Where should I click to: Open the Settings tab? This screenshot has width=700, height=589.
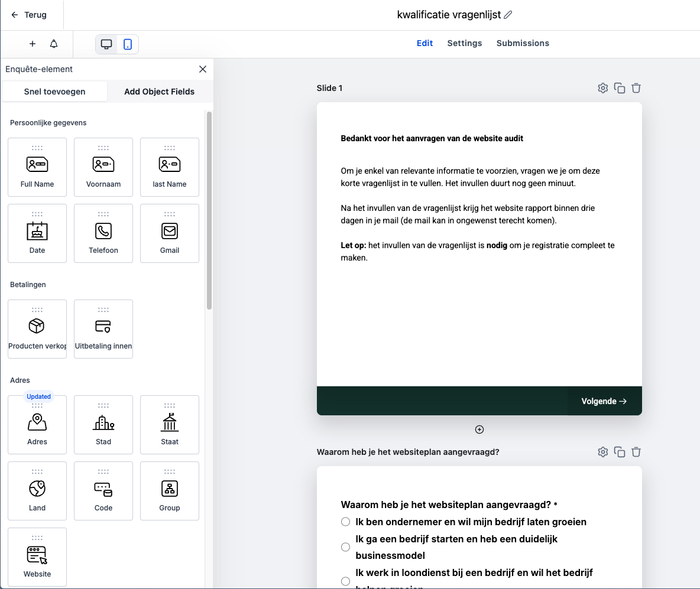pyautogui.click(x=464, y=43)
